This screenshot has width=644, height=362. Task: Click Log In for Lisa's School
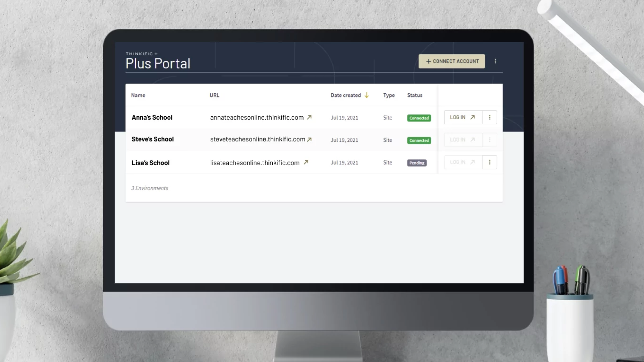(x=463, y=162)
